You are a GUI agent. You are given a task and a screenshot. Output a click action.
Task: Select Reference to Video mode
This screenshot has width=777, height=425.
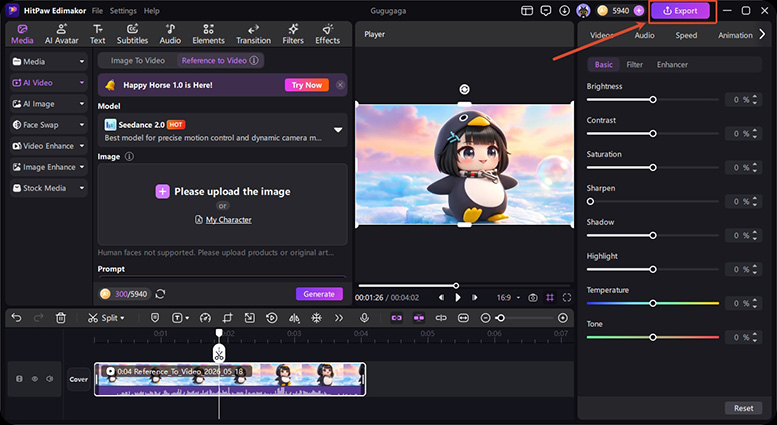[220, 60]
